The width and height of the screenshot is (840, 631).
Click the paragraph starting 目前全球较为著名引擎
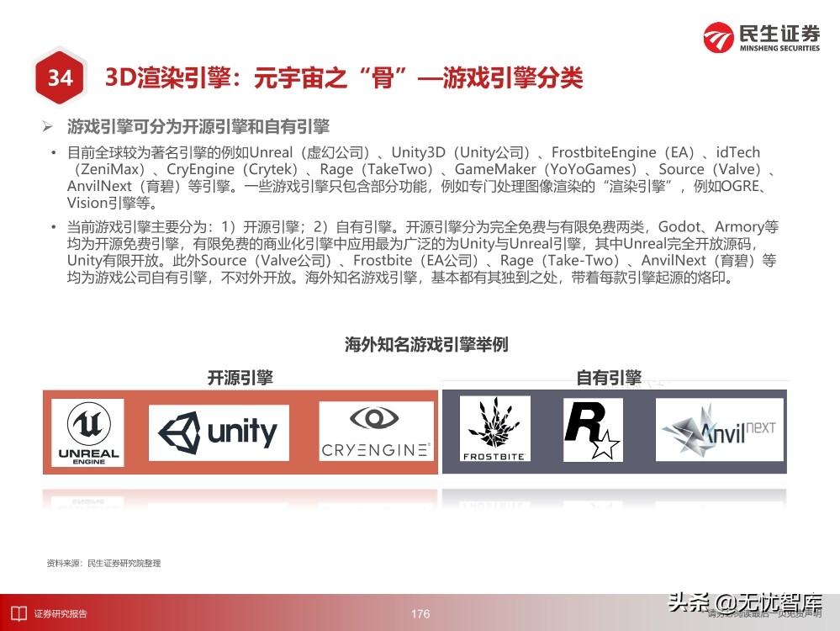(420, 178)
